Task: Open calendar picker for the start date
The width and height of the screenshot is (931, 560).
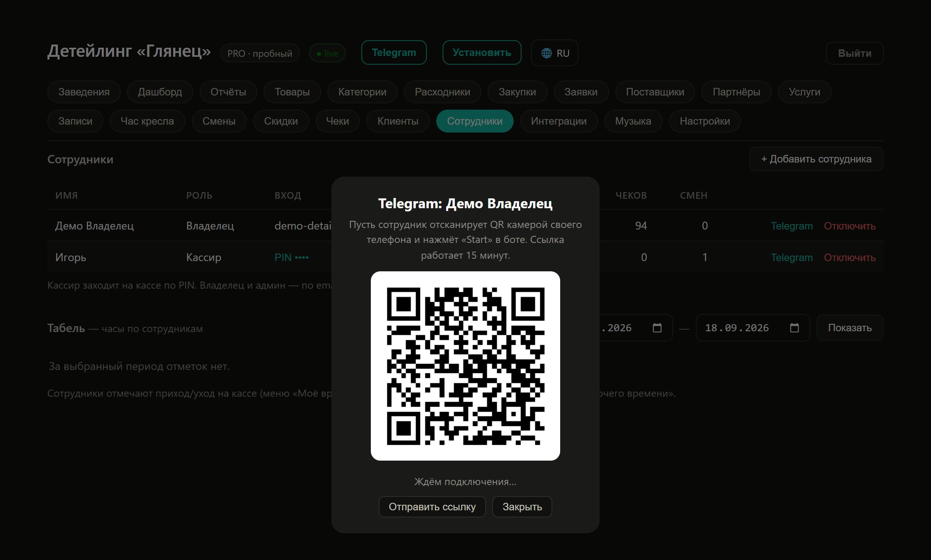Action: tap(657, 328)
